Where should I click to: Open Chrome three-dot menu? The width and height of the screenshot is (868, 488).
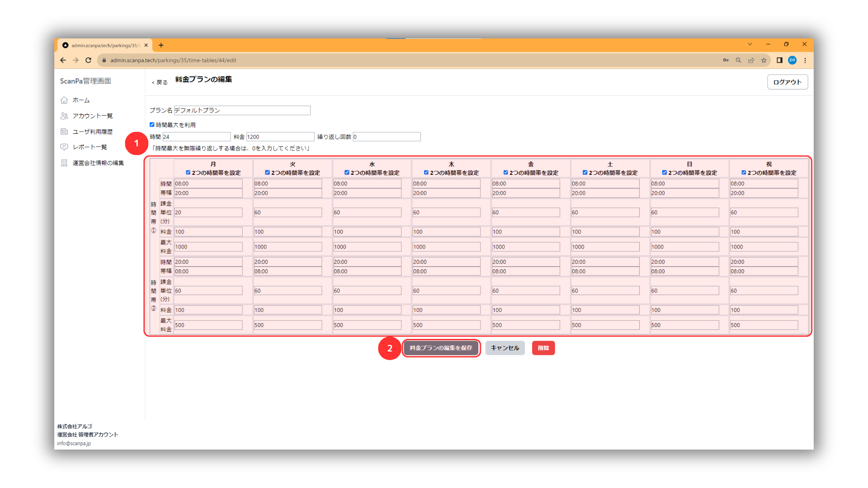click(805, 60)
